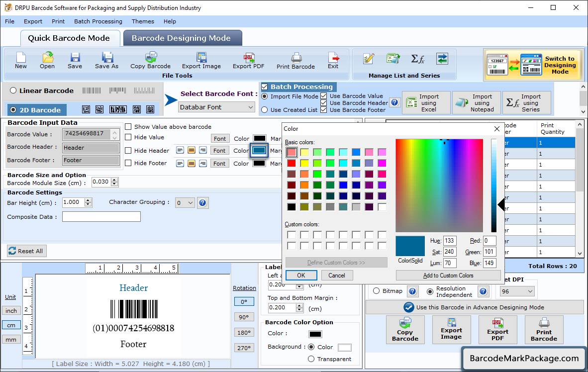Select 2D Barcode radio button
The image size is (588, 372).
coord(13,110)
